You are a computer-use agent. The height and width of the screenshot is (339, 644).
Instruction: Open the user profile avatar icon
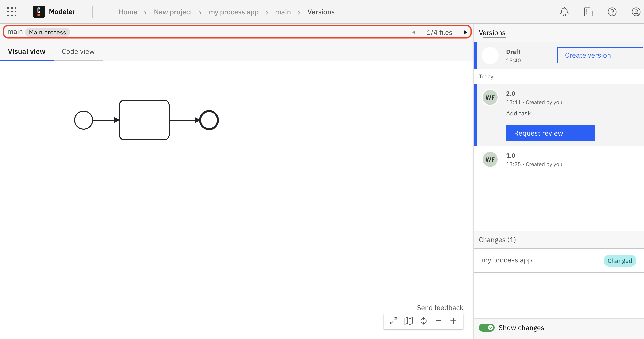tap(636, 12)
